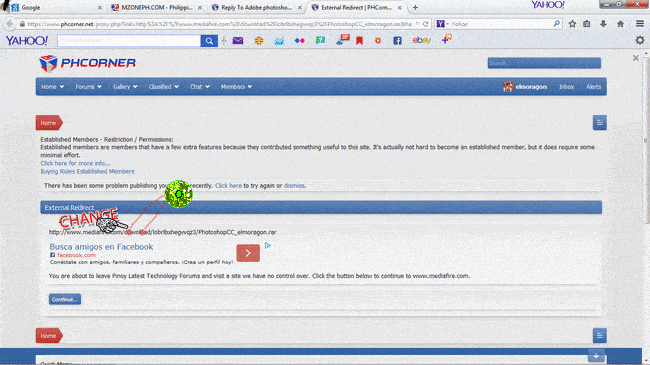Viewport: 650px width, 365px height.
Task: Switch to the MZONEPH.COM tab
Action: pyautogui.click(x=155, y=7)
